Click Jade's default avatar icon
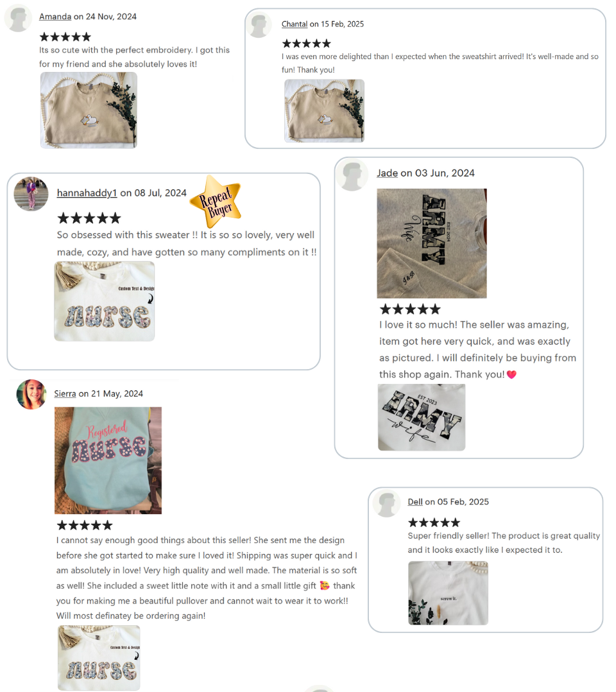The height and width of the screenshot is (692, 616). click(352, 175)
